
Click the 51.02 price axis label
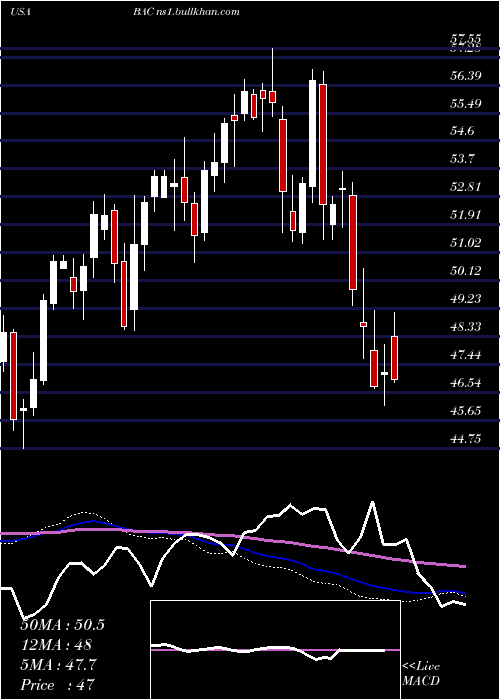[x=466, y=243]
